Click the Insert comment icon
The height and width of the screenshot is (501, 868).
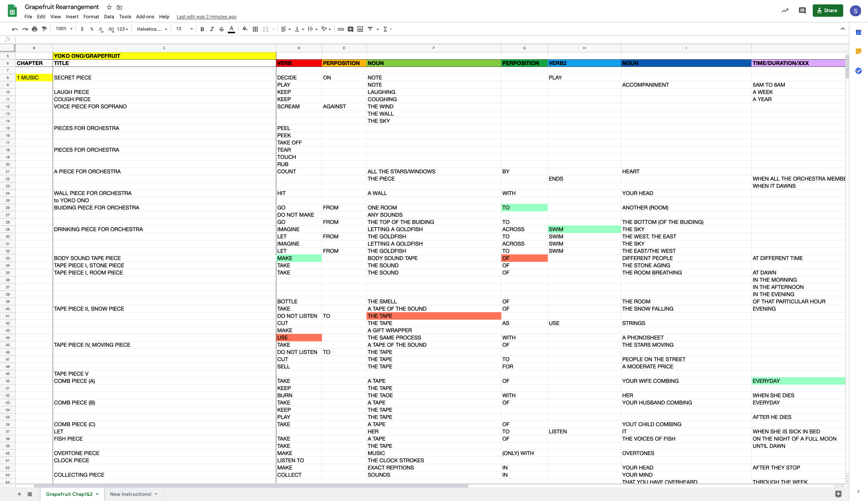pos(350,29)
